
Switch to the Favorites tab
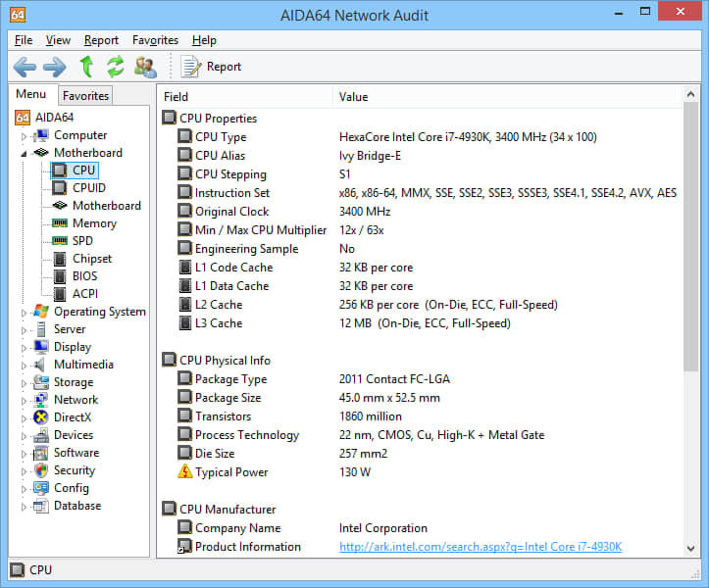[x=85, y=96]
